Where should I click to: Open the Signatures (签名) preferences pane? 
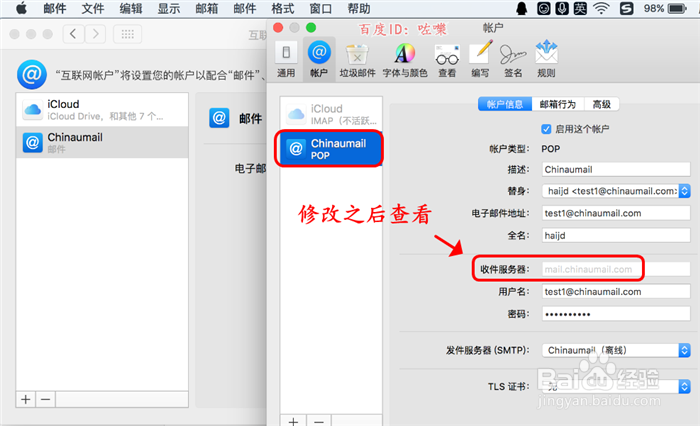[x=513, y=60]
